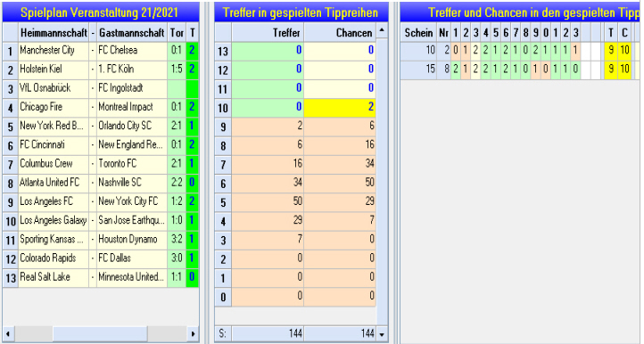
Task: Click right arrow of Spielplan horizontal scrollbar
Action: coord(193,333)
